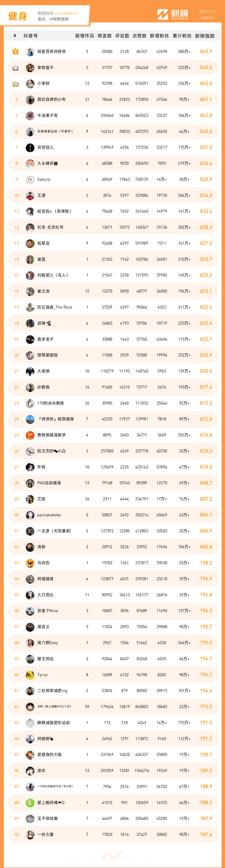This screenshot has height=868, width=225.
Task: Click the date range 2026.2.23-2026.3.1
Action: (x=207, y=15)
